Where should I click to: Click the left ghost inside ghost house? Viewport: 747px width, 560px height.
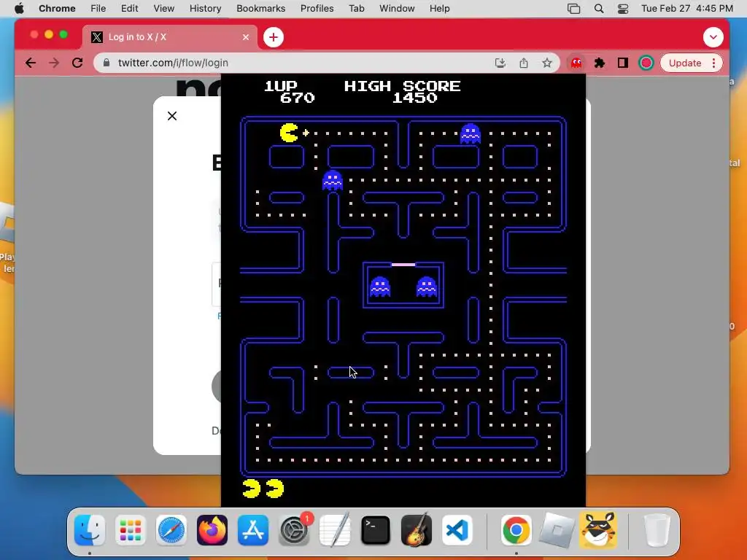[379, 287]
